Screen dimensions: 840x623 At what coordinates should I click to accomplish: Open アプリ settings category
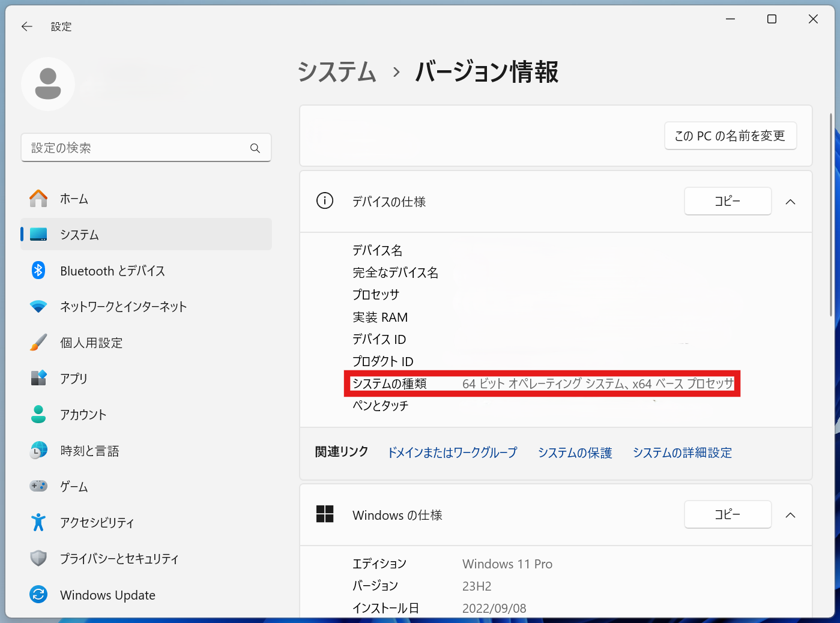[x=147, y=378]
